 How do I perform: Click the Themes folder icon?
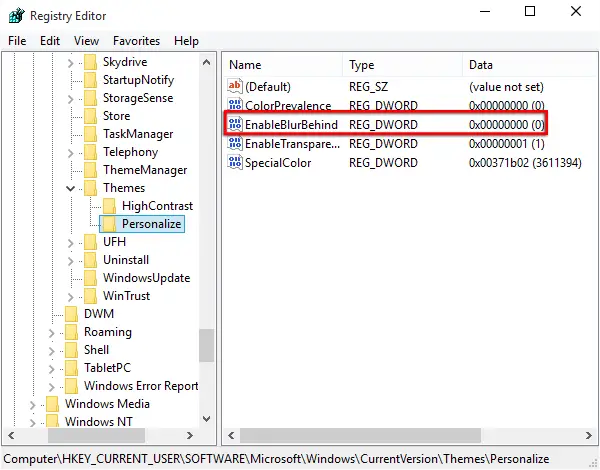pos(90,188)
